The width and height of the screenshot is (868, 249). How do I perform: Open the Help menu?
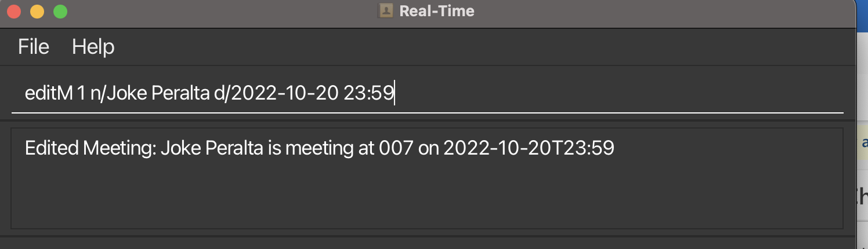coord(93,47)
